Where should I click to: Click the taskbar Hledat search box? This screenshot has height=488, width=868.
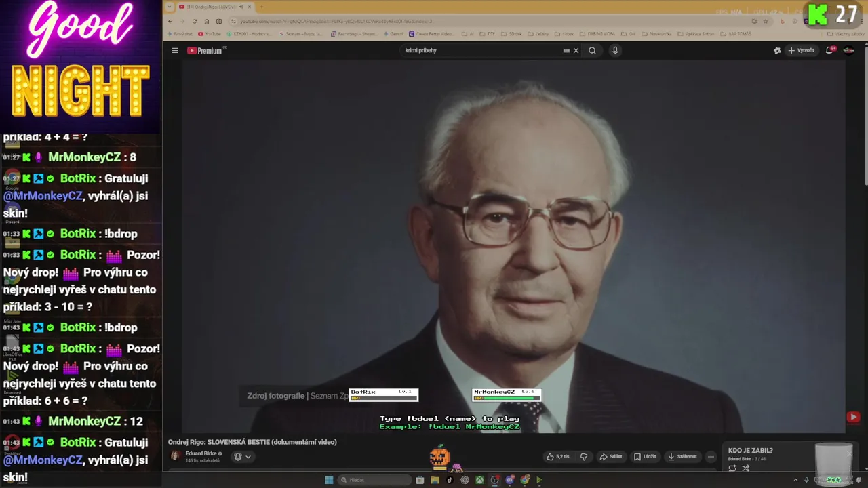375,480
